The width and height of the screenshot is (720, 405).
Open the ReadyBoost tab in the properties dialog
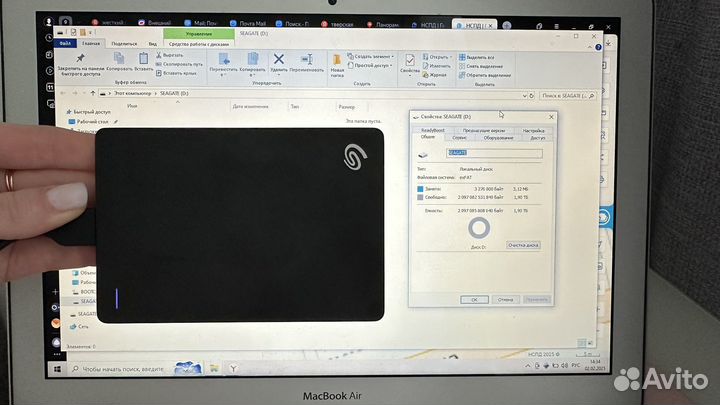(x=433, y=130)
